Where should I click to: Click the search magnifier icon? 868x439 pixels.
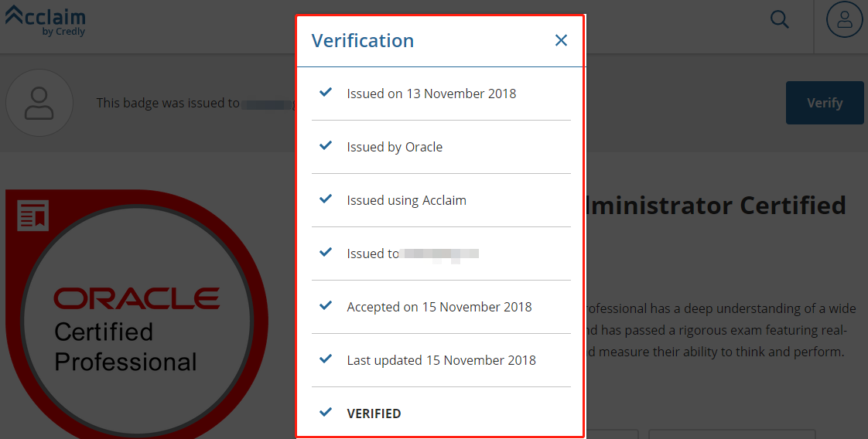coord(780,20)
